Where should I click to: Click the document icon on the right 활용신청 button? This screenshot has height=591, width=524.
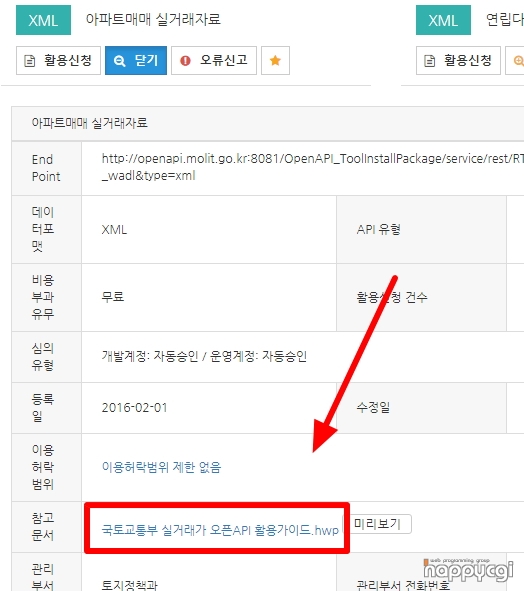pyautogui.click(x=429, y=61)
